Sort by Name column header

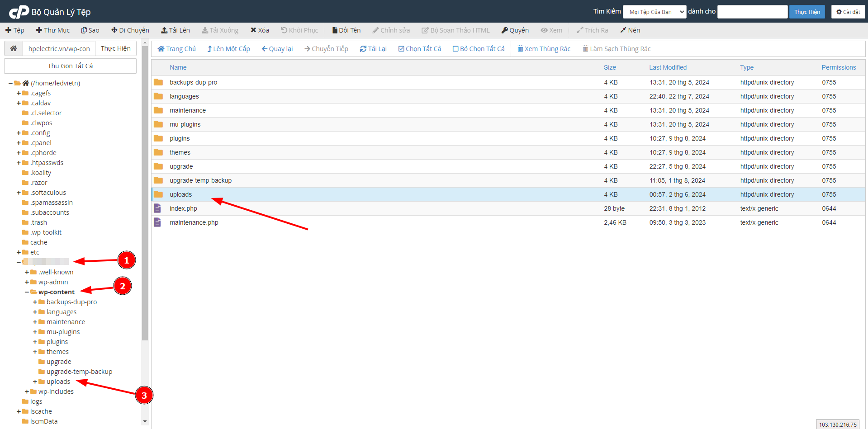pos(178,67)
